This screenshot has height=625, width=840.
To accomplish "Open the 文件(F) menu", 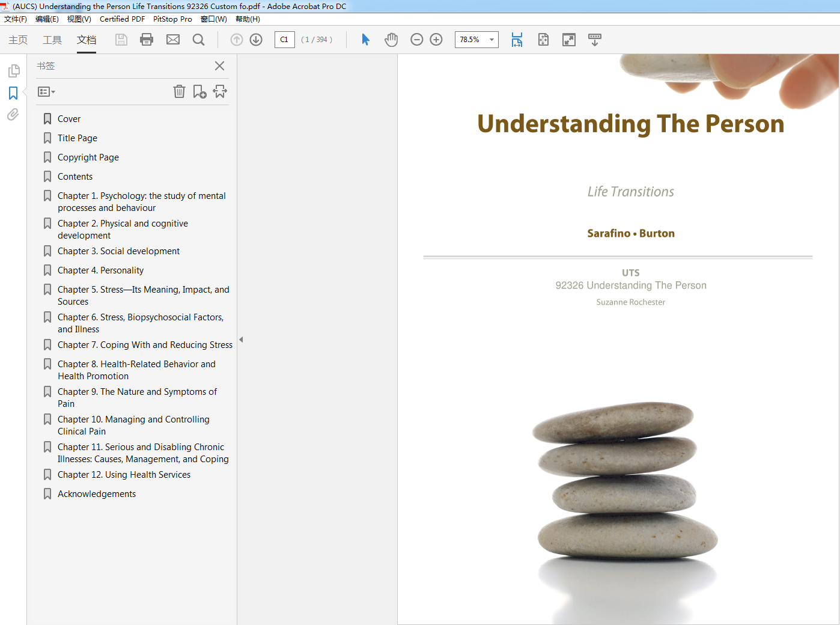I will (16, 19).
